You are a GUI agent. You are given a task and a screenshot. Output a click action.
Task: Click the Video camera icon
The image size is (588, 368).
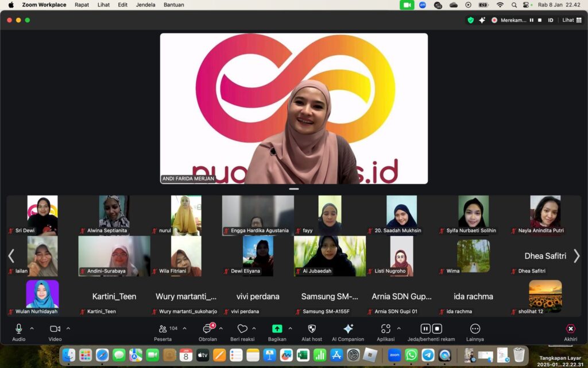(55, 329)
